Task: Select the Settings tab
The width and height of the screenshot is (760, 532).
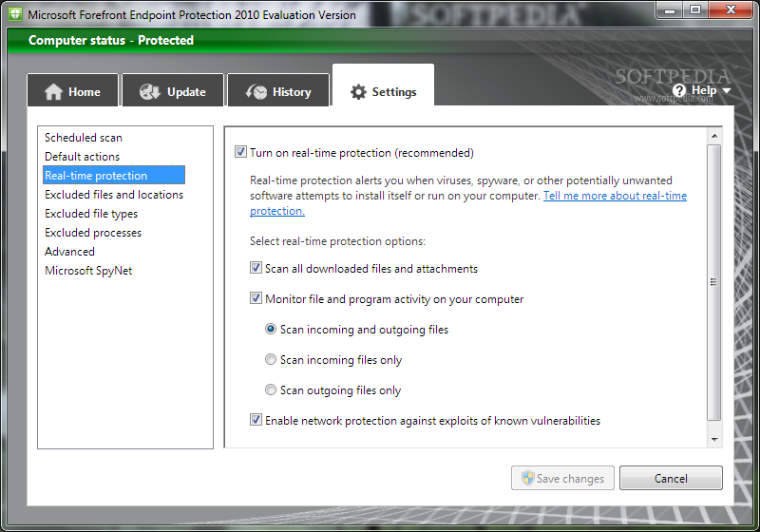Action: tap(383, 85)
